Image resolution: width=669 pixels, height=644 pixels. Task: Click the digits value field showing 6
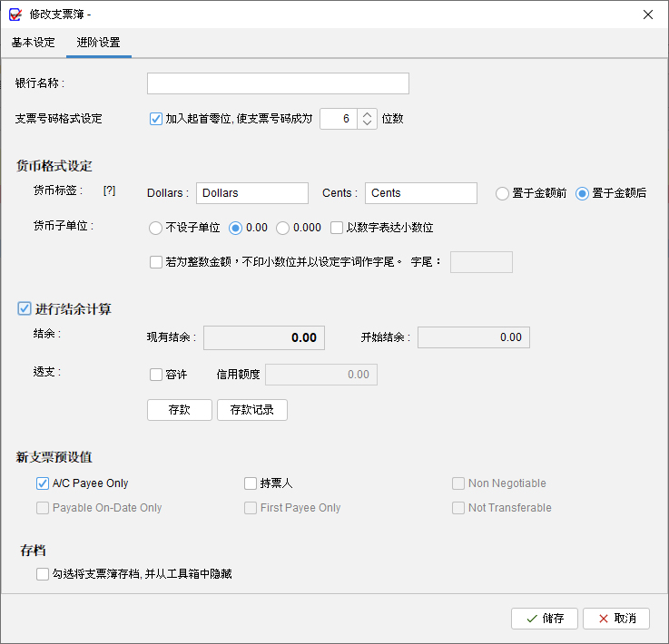tap(339, 119)
